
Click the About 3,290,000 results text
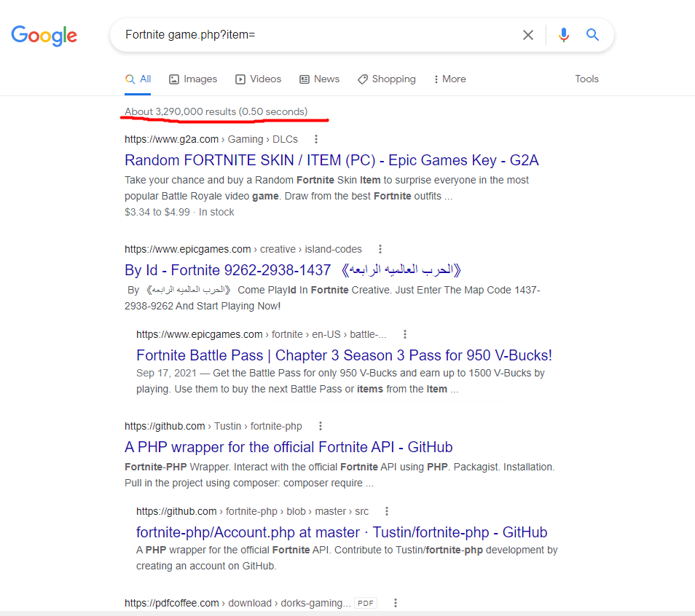(x=216, y=111)
